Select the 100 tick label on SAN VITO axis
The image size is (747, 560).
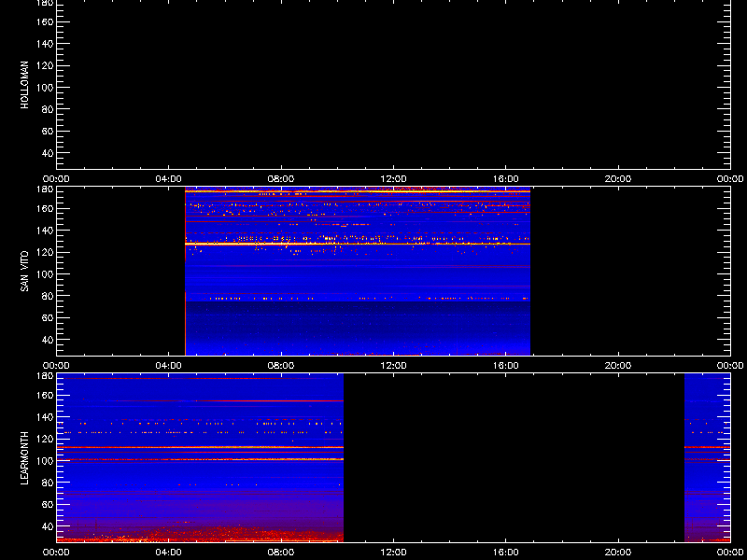point(45,274)
